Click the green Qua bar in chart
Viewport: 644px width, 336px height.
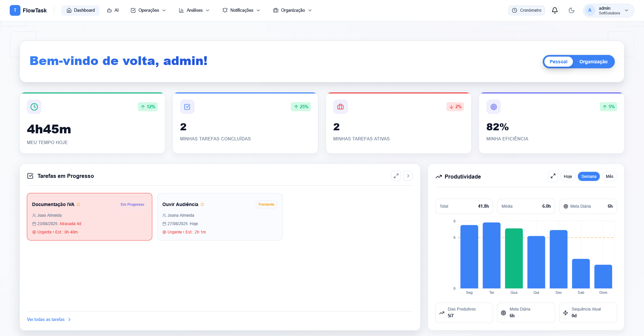click(514, 258)
